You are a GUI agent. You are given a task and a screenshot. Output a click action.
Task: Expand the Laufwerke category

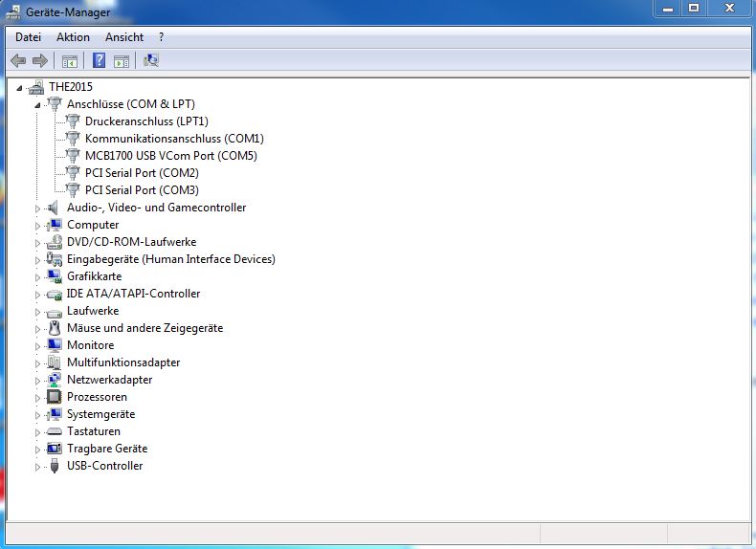pos(37,312)
